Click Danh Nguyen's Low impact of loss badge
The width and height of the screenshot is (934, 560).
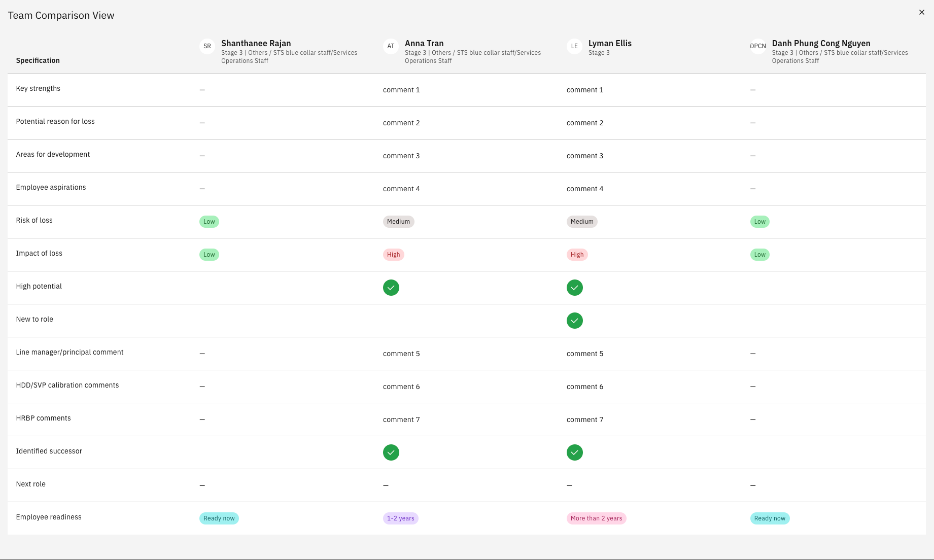(759, 255)
